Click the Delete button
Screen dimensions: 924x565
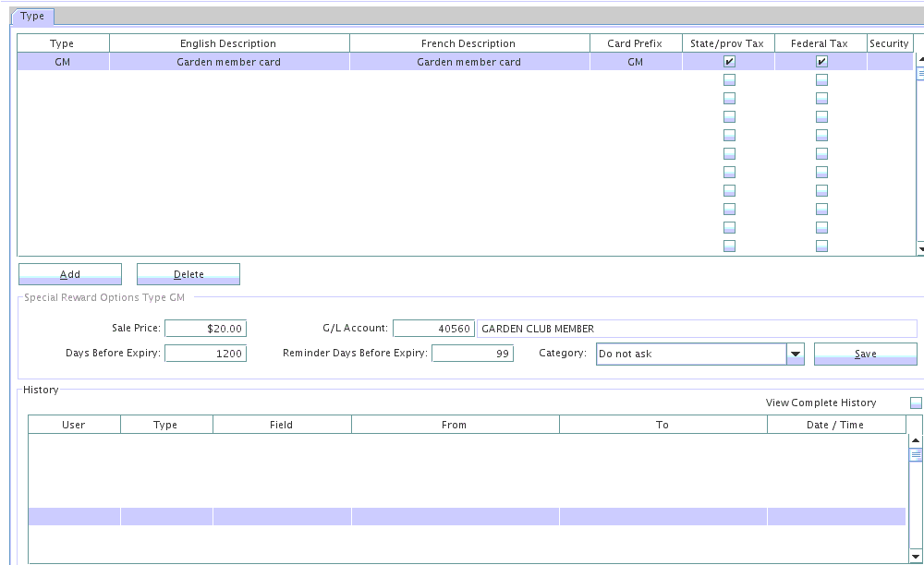(188, 274)
